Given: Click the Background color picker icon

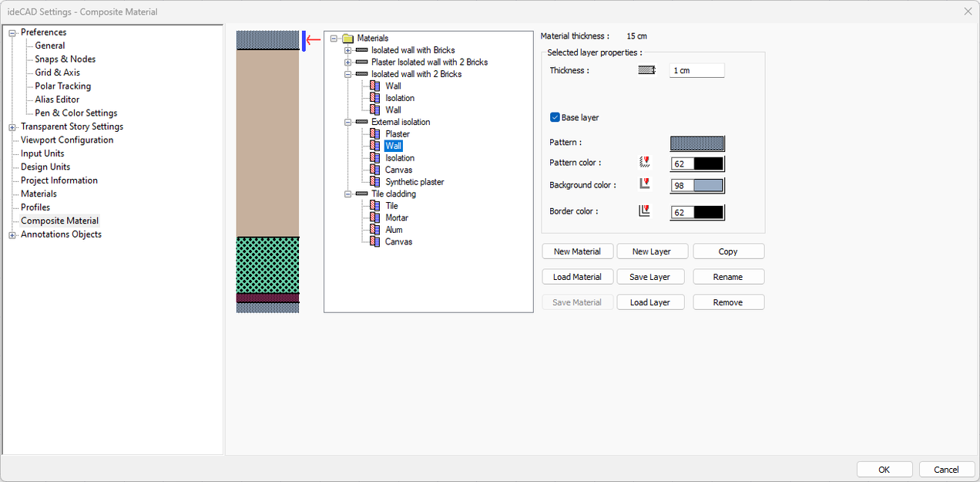Looking at the screenshot, I should click(644, 184).
